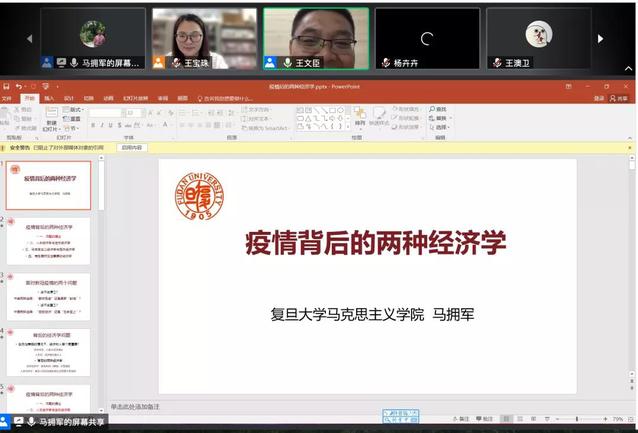The width and height of the screenshot is (638, 433).
Task: Expand the 形状填充 (Shape Fill) dropdown
Action: 406,109
